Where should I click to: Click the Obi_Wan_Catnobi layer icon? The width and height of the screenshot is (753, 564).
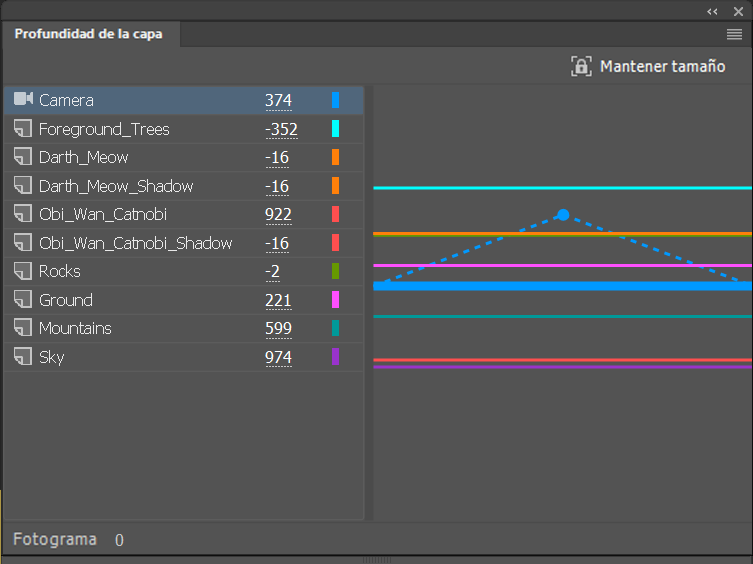(23, 214)
